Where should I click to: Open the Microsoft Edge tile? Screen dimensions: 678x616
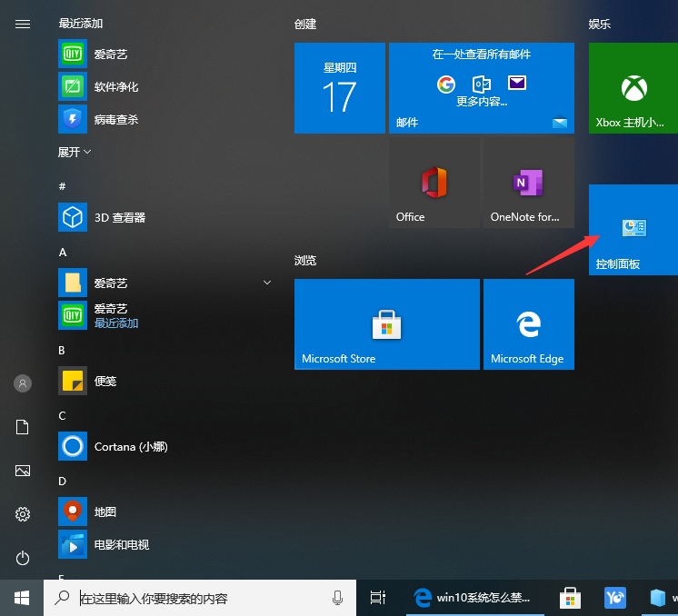click(528, 324)
